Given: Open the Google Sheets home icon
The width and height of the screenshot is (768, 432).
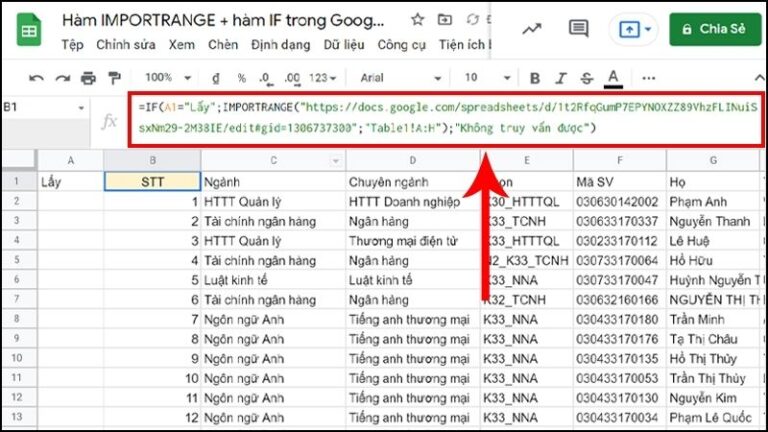Looking at the screenshot, I should [x=29, y=30].
